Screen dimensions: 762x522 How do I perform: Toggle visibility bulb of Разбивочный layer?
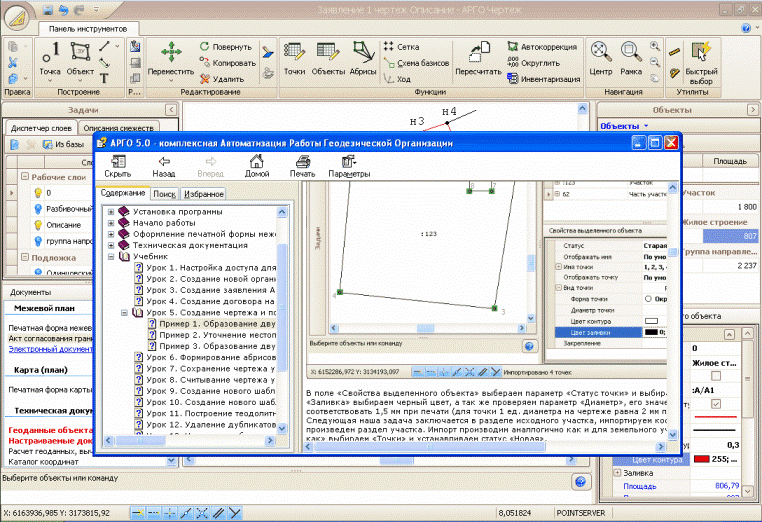coord(38,209)
